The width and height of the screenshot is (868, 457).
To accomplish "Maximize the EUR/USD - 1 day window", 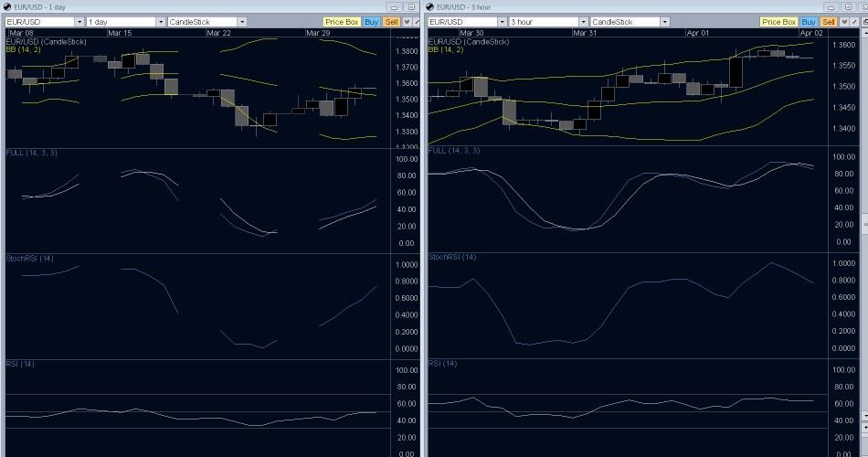I will coord(411,7).
